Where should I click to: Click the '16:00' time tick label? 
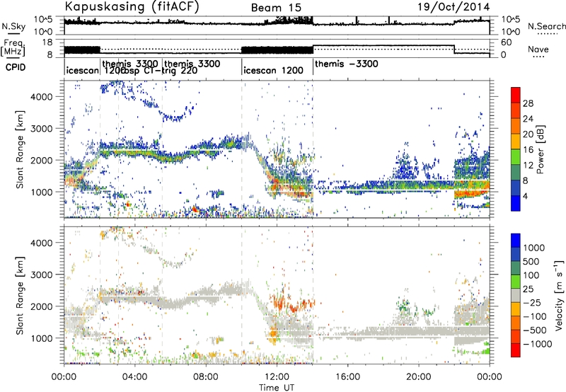347,377
